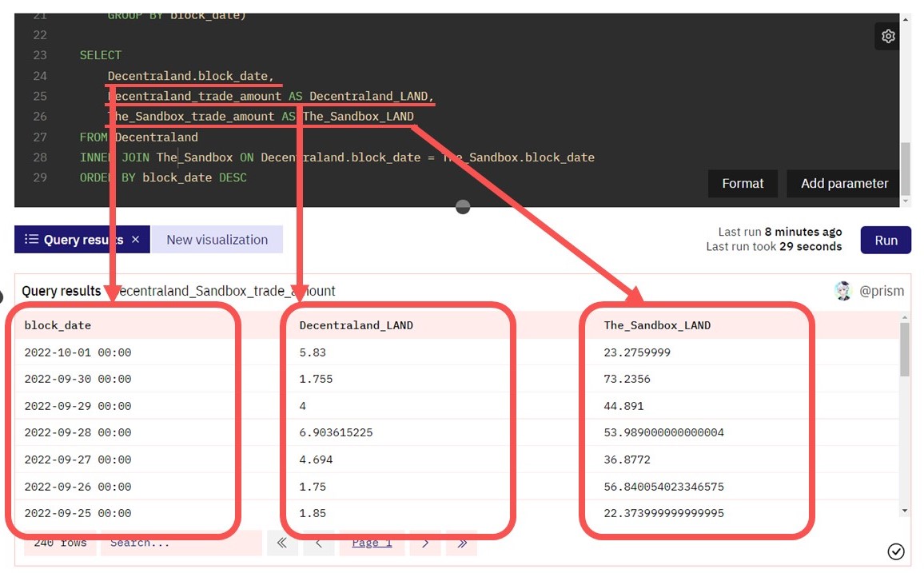This screenshot has height=573, width=924.
Task: Add a parameter to the query
Action: (842, 183)
